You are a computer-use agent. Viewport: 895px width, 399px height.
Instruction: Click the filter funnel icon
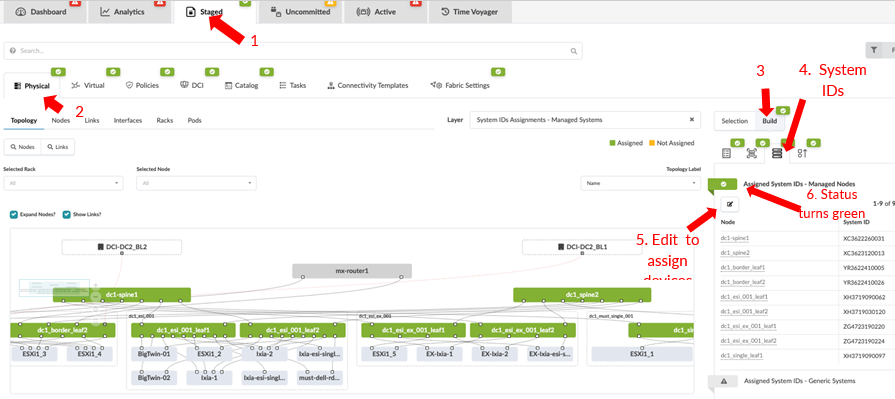pyautogui.click(x=874, y=50)
